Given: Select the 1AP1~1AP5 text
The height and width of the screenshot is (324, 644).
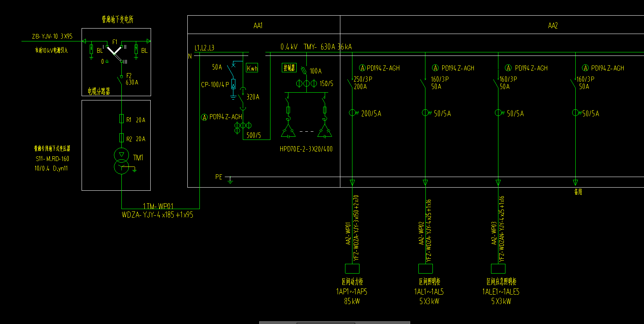Looking at the screenshot, I should pos(352,292).
